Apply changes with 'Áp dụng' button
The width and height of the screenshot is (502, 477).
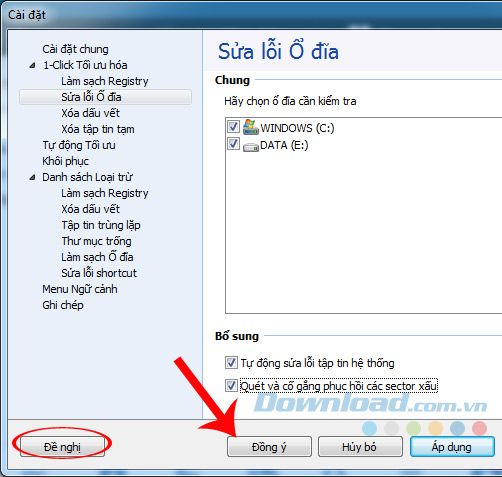[452, 447]
